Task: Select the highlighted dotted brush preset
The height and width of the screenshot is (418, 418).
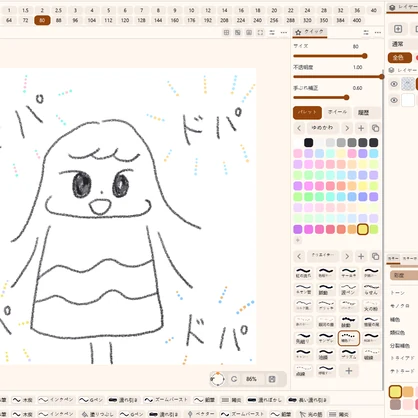Action: tap(349, 338)
